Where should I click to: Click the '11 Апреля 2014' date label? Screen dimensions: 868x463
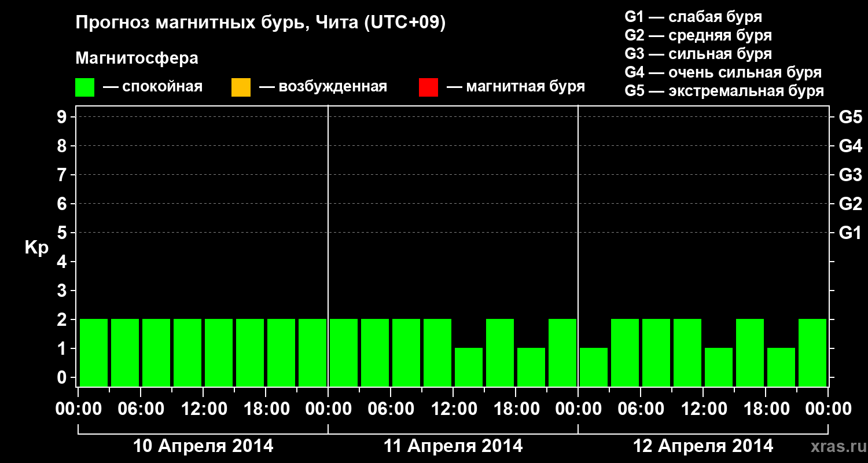453,446
